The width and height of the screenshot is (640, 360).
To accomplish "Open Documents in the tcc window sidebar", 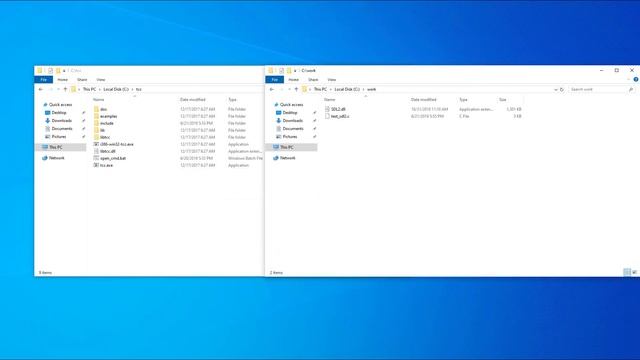I will 62,129.
